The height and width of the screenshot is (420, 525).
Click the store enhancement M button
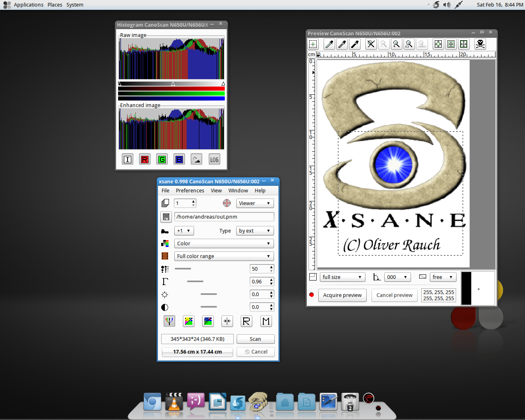click(266, 321)
